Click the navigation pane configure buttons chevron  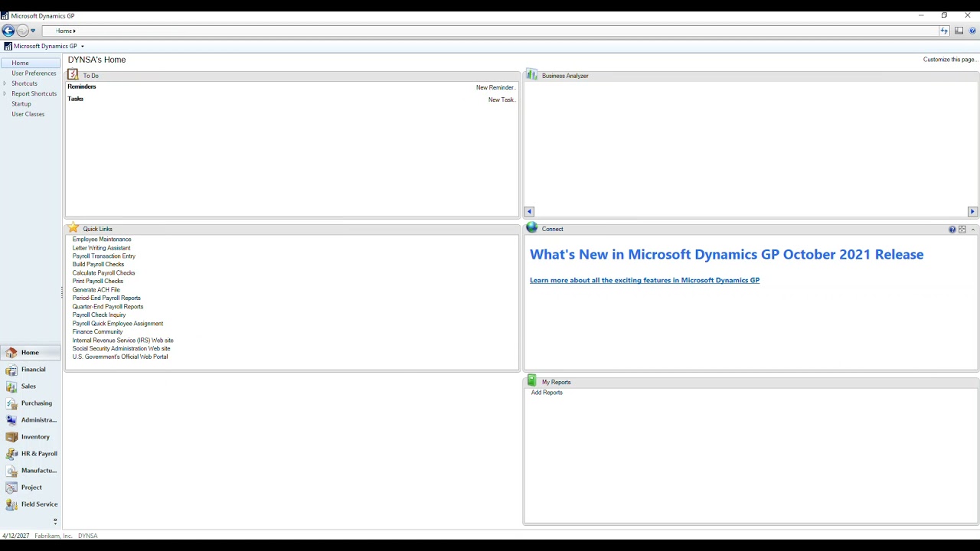pyautogui.click(x=55, y=521)
